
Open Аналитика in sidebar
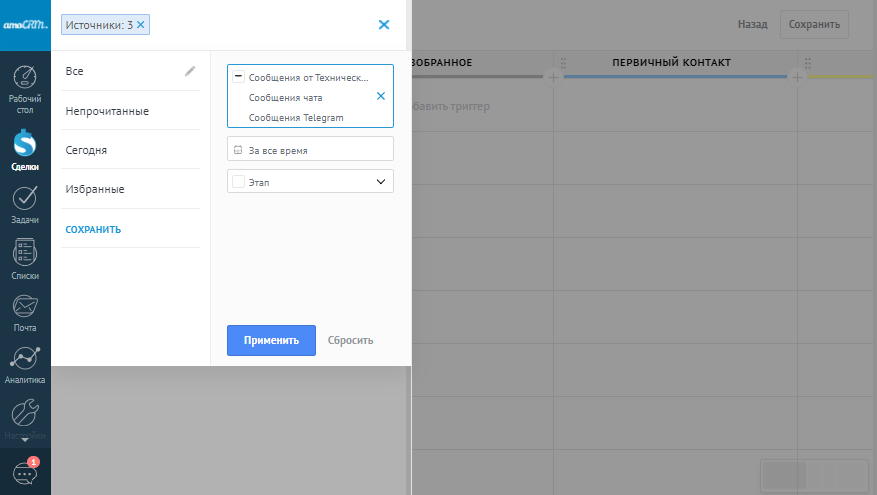click(25, 365)
